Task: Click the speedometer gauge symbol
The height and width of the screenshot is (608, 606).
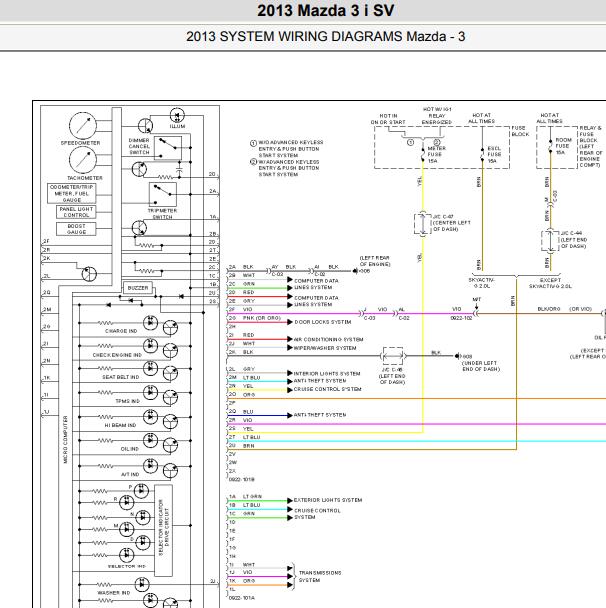Action: 83,126
